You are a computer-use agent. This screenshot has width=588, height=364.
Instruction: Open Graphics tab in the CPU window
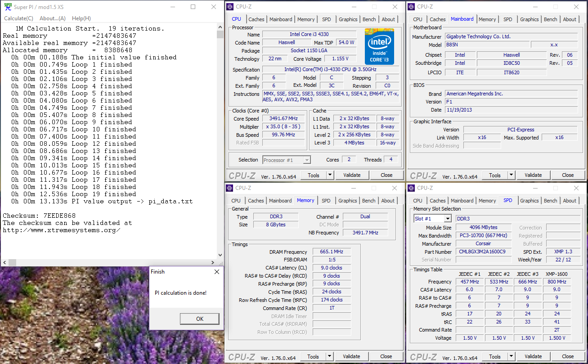pyautogui.click(x=348, y=19)
